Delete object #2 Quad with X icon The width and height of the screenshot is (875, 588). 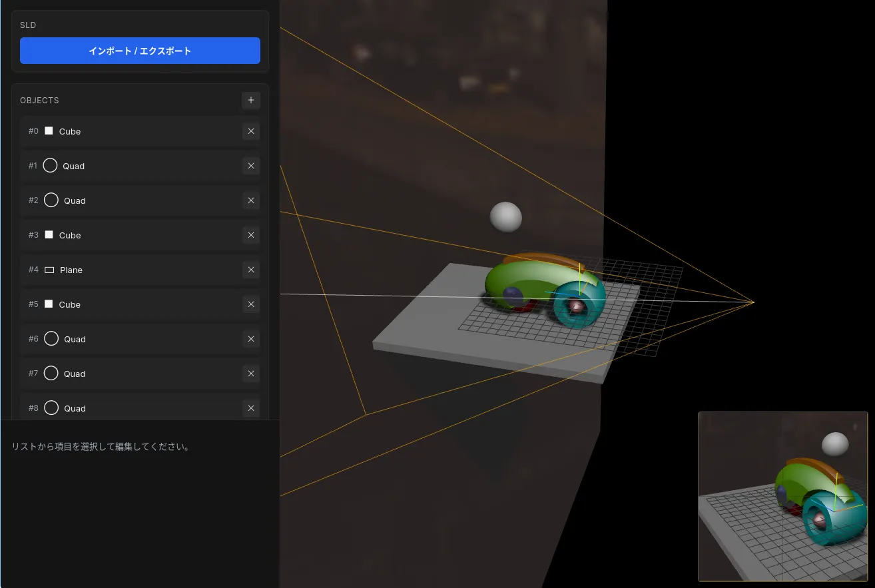coord(251,200)
